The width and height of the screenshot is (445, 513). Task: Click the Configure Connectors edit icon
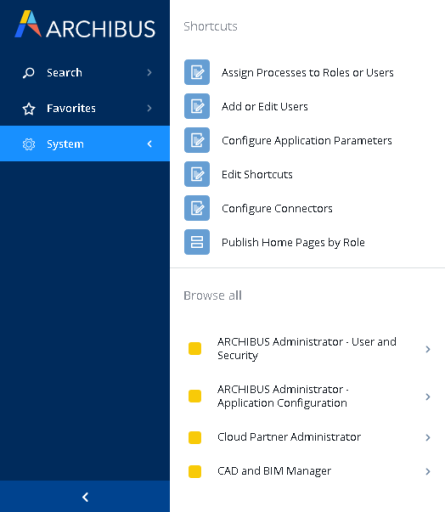[197, 208]
